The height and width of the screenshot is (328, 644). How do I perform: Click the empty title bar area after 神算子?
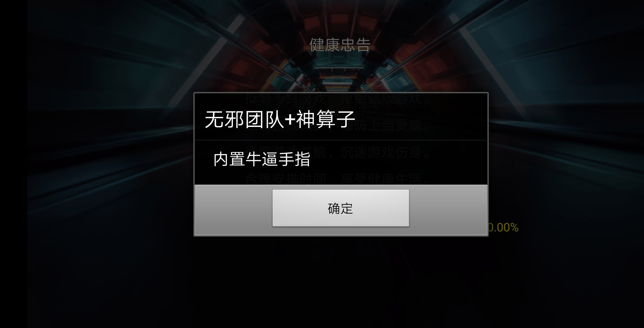click(421, 119)
